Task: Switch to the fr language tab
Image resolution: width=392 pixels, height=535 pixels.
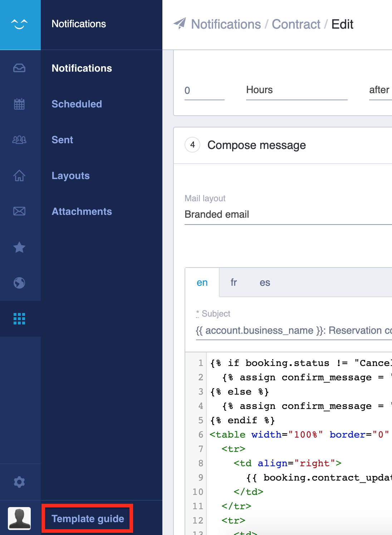Action: pos(234,283)
